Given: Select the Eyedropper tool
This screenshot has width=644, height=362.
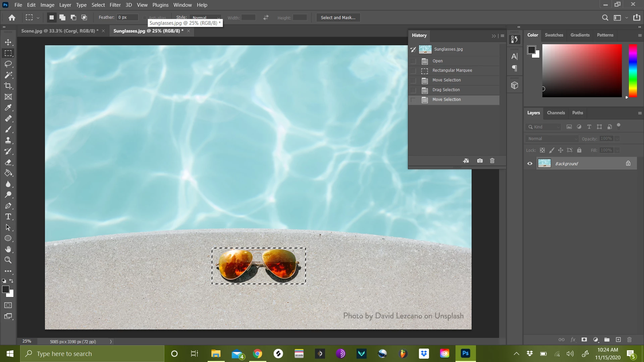Looking at the screenshot, I should 8,108.
